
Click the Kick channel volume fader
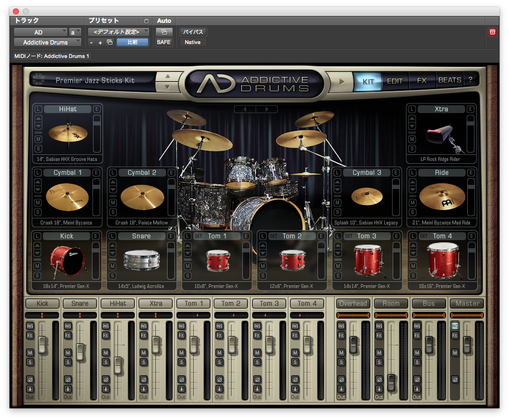pyautogui.click(x=42, y=345)
